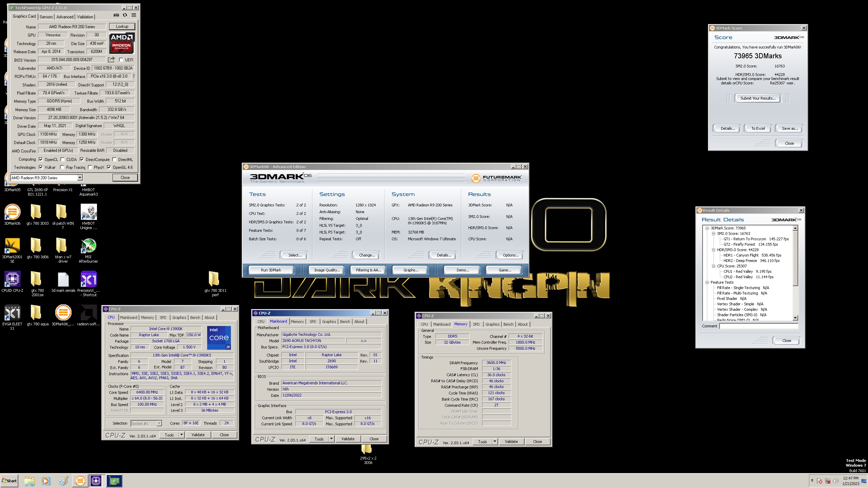Open Windows Explorer from the taskbar
Viewport: 868px width, 488px height.
(29, 481)
